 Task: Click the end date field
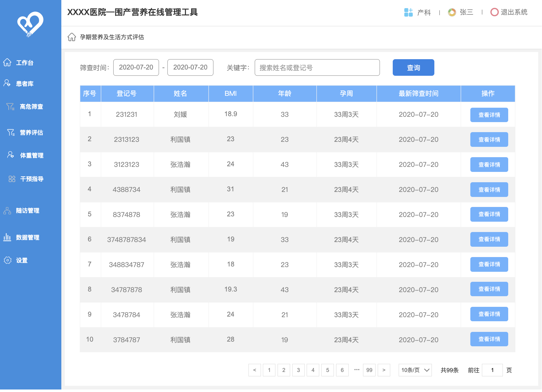coord(190,67)
